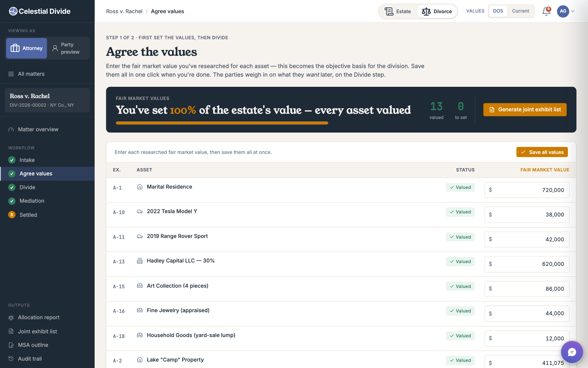Click the Fine Jewelry item icon
The width and height of the screenshot is (588, 368).
pyautogui.click(x=140, y=310)
